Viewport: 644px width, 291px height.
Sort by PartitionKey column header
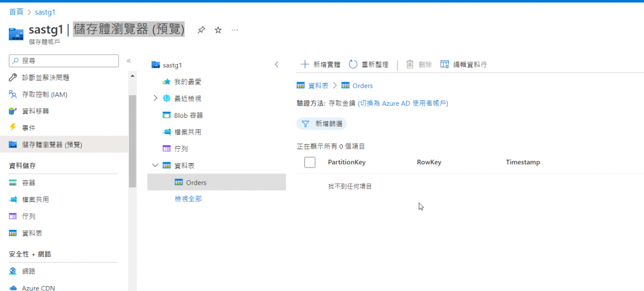347,162
